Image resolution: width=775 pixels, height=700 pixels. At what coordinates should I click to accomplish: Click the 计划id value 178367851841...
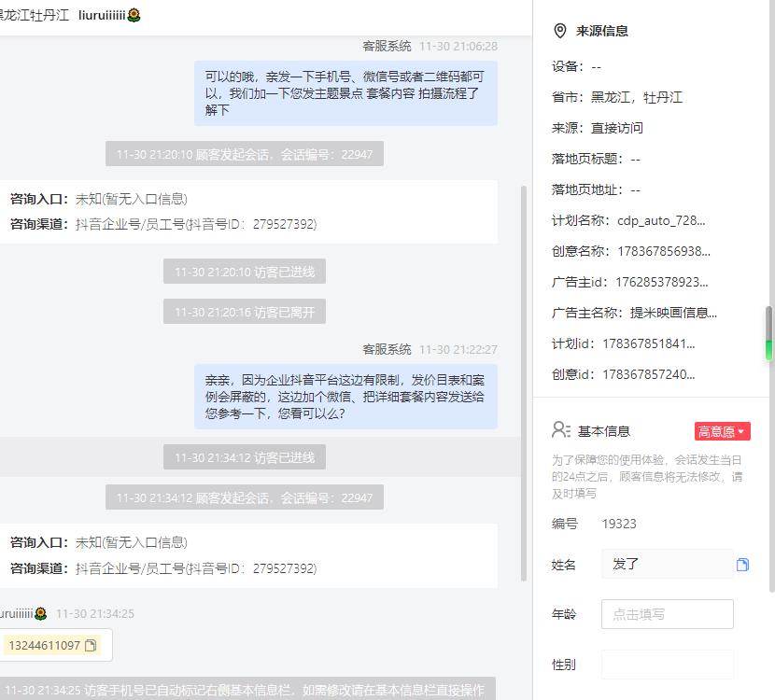point(648,343)
